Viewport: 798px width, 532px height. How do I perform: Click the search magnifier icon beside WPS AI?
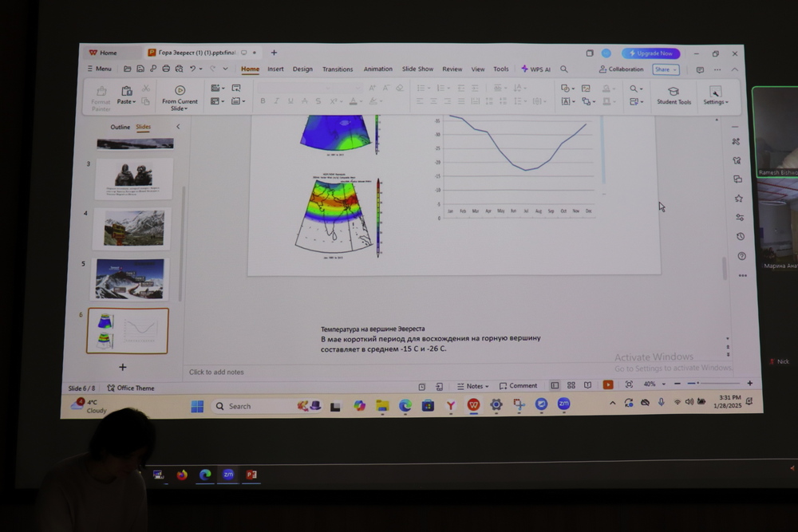[x=564, y=69]
